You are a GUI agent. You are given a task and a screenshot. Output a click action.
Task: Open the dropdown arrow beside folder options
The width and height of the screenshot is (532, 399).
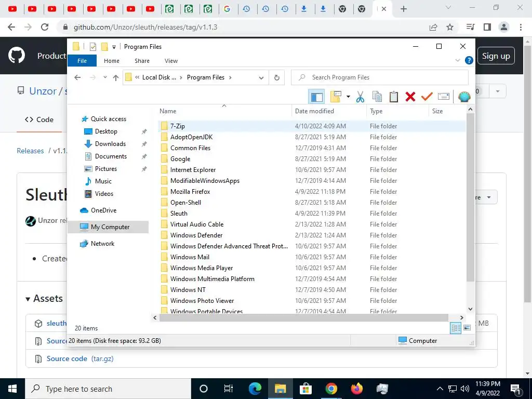coord(348,97)
